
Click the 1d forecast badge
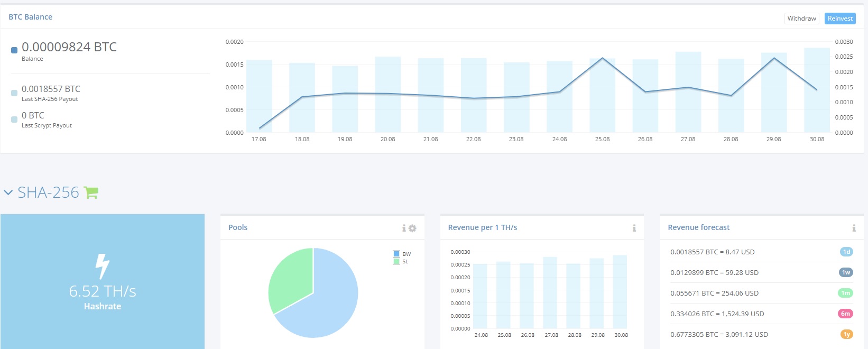point(846,252)
